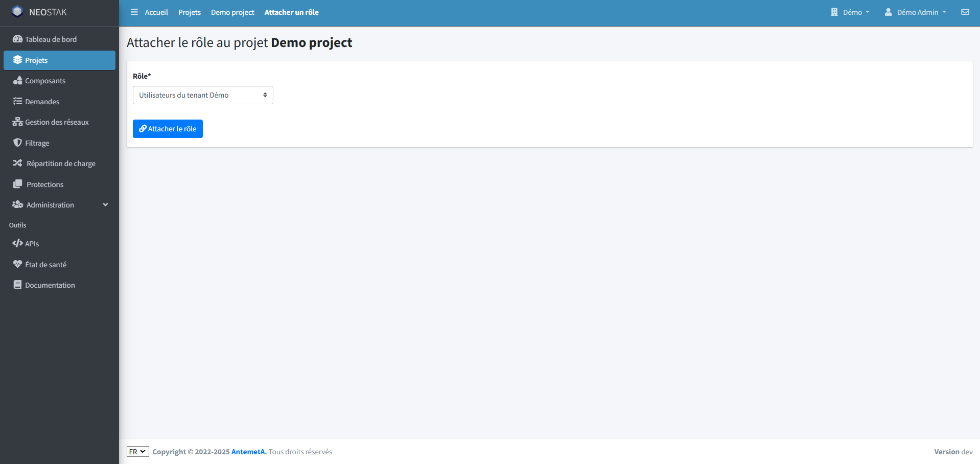Click the Attacher le rôle button
The height and width of the screenshot is (464, 980).
click(168, 128)
